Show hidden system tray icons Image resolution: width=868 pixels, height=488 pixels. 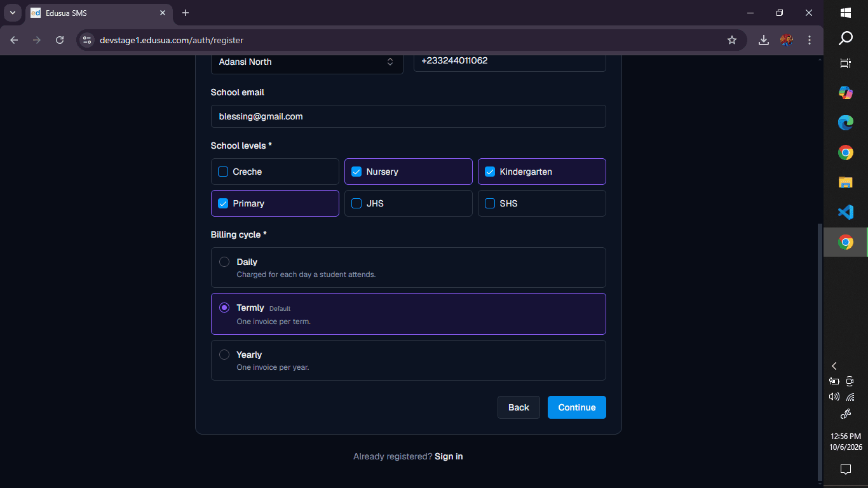(x=834, y=366)
